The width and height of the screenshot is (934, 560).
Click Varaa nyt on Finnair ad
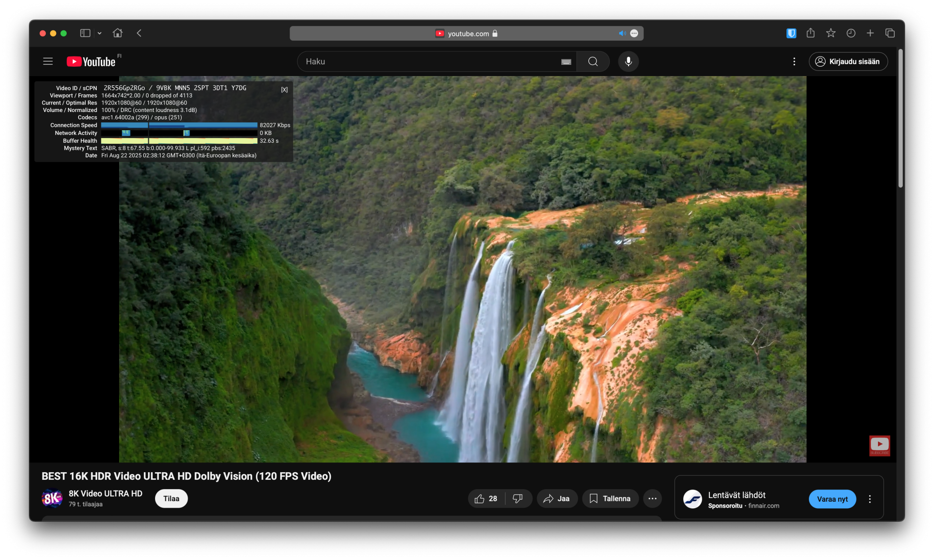832,499
